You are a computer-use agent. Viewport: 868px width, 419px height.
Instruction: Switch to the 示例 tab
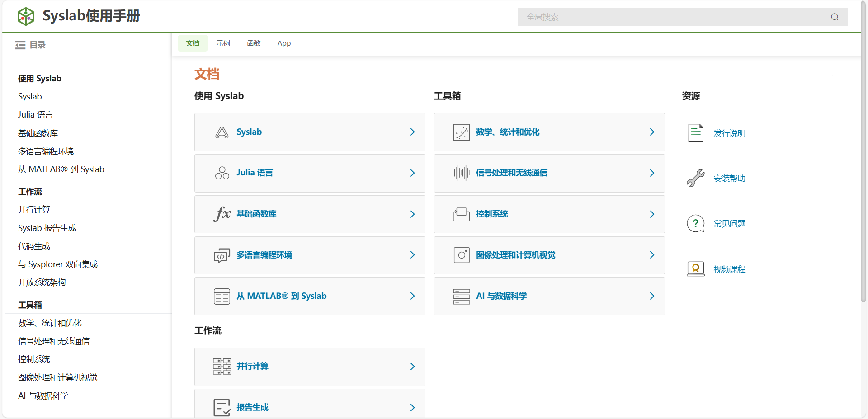[223, 43]
